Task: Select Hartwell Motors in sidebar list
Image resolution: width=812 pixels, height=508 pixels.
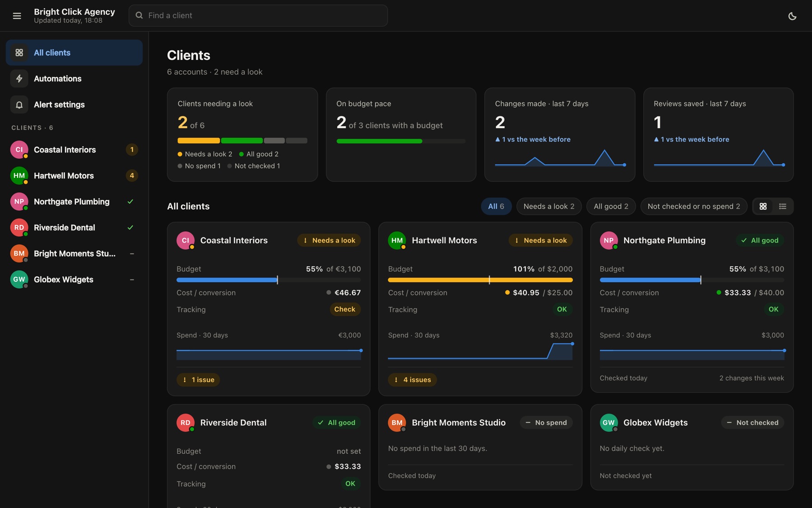Action: (x=74, y=176)
